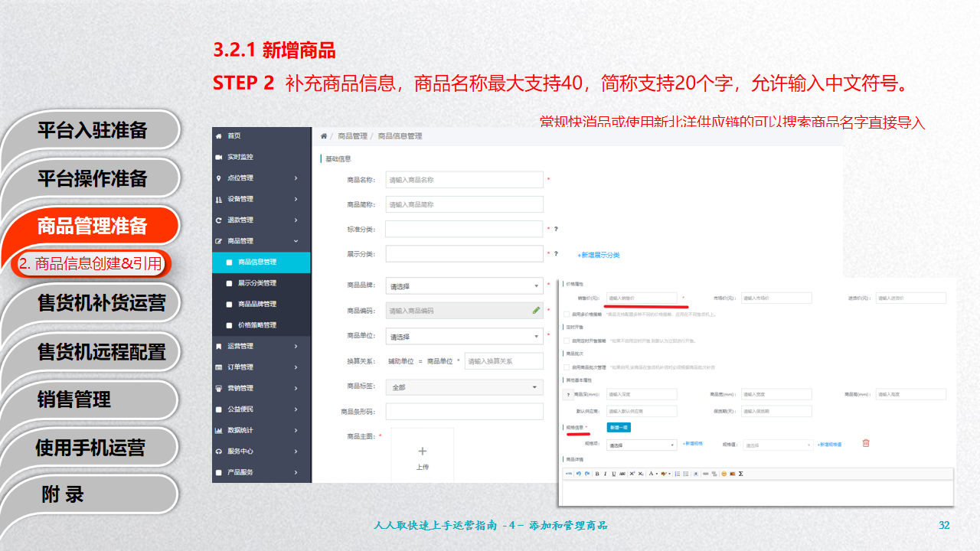Image resolution: width=980 pixels, height=551 pixels.
Task: Click the green pencil edit icon in 商品编码
Action: 536,310
